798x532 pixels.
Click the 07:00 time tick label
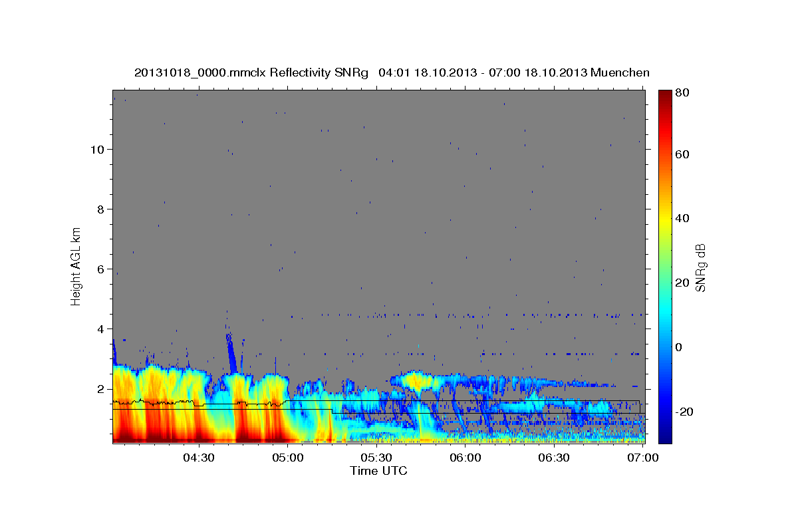click(642, 458)
